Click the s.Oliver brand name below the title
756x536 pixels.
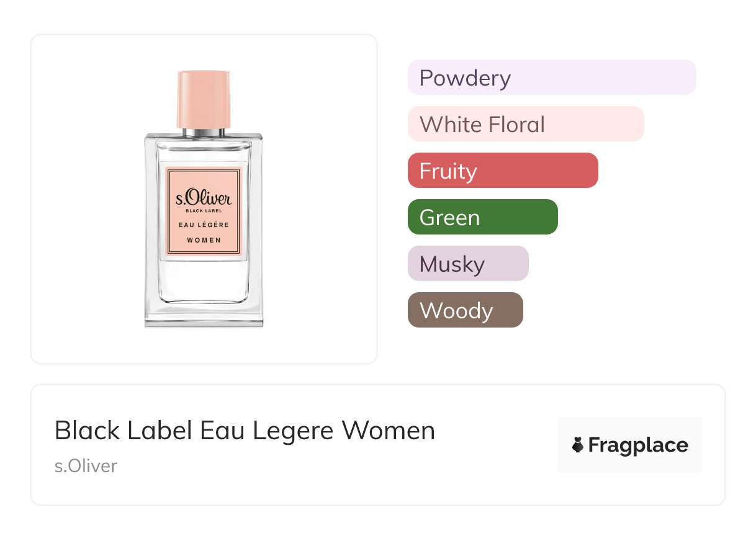(86, 466)
